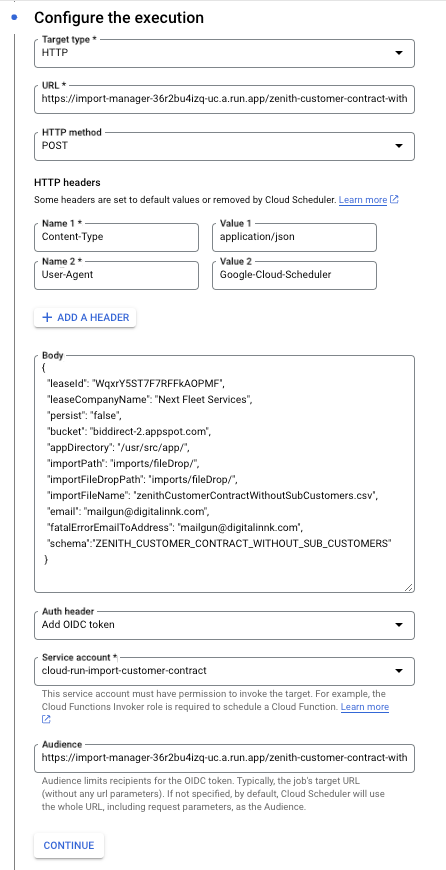The height and width of the screenshot is (870, 446).
Task: Click the Body textarea resize handle
Action: [x=408, y=587]
